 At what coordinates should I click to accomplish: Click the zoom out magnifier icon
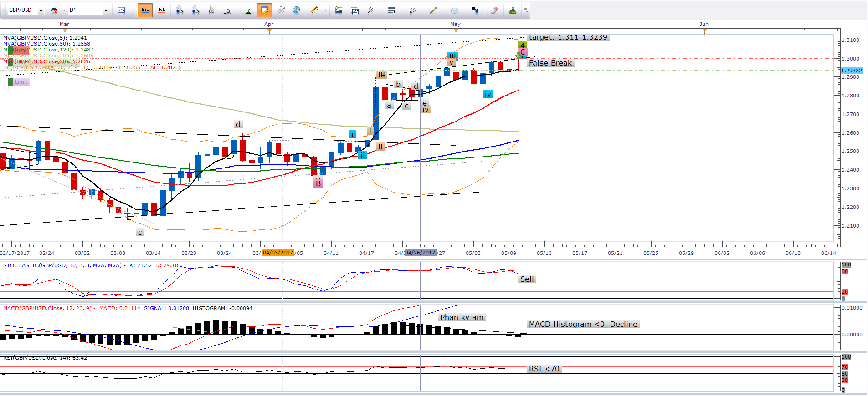pos(195,10)
